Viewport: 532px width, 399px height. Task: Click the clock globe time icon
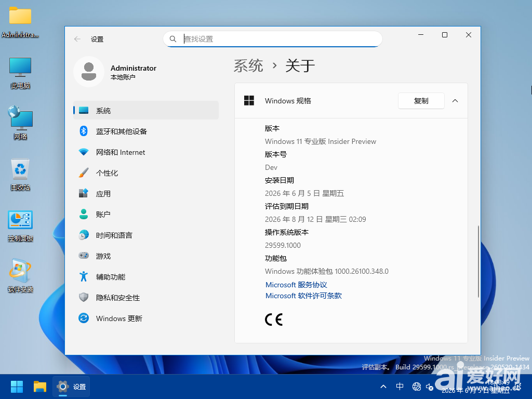pos(84,235)
